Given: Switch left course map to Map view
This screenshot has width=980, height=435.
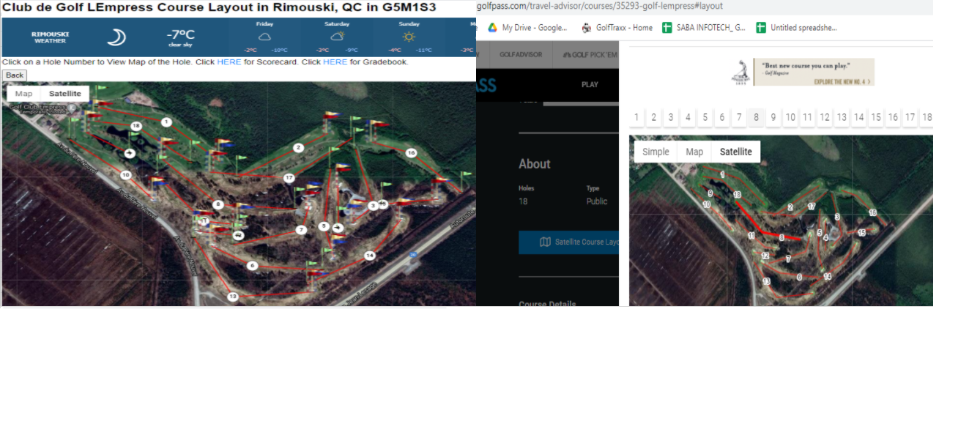Looking at the screenshot, I should point(23,94).
